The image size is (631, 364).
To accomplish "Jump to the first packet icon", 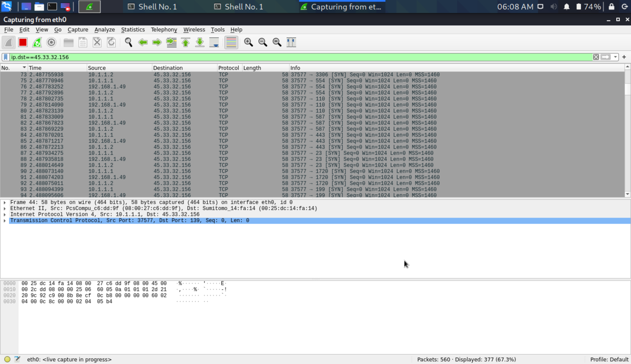I will (185, 43).
